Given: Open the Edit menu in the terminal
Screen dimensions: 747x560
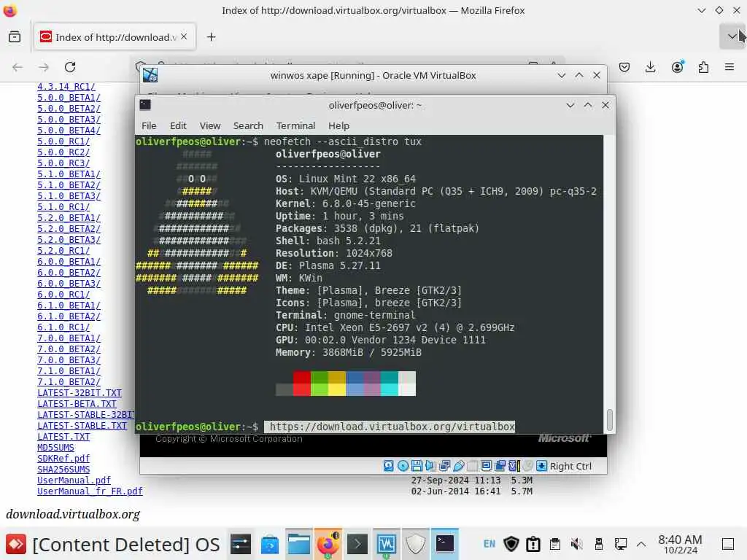Looking at the screenshot, I should pos(178,125).
